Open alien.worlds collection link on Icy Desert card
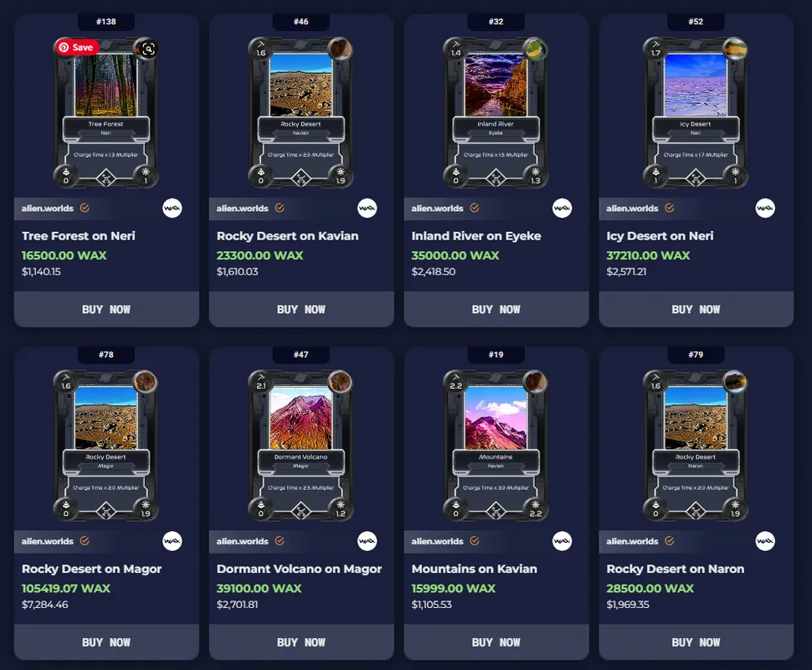The width and height of the screenshot is (812, 670). (x=632, y=209)
